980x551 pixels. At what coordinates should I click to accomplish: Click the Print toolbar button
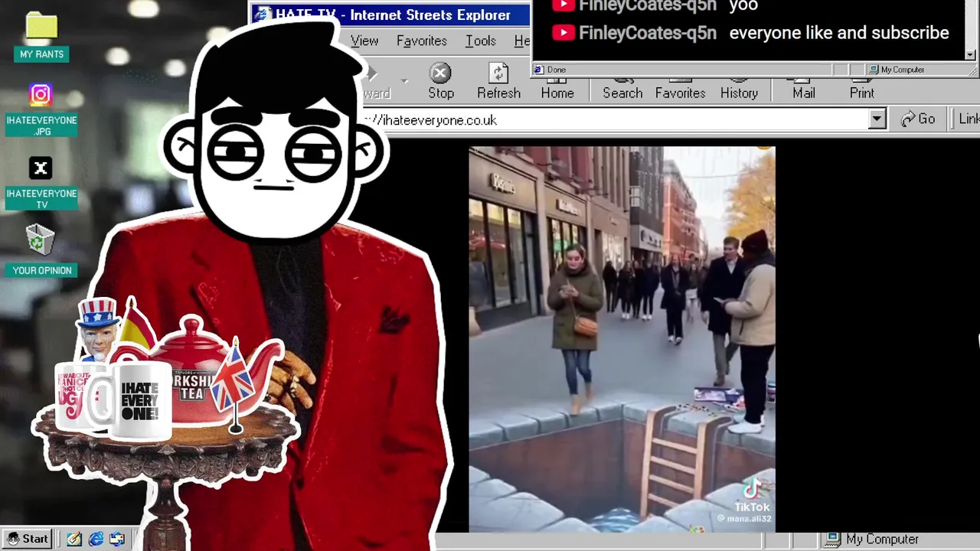coord(861,88)
